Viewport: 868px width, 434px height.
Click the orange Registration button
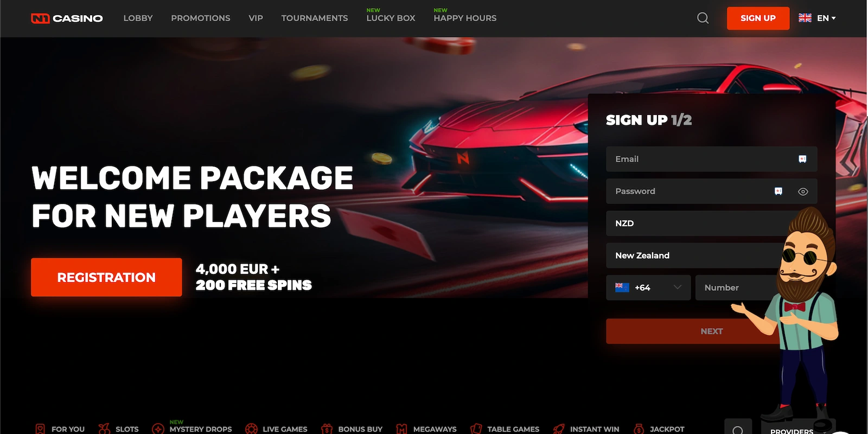click(x=106, y=277)
